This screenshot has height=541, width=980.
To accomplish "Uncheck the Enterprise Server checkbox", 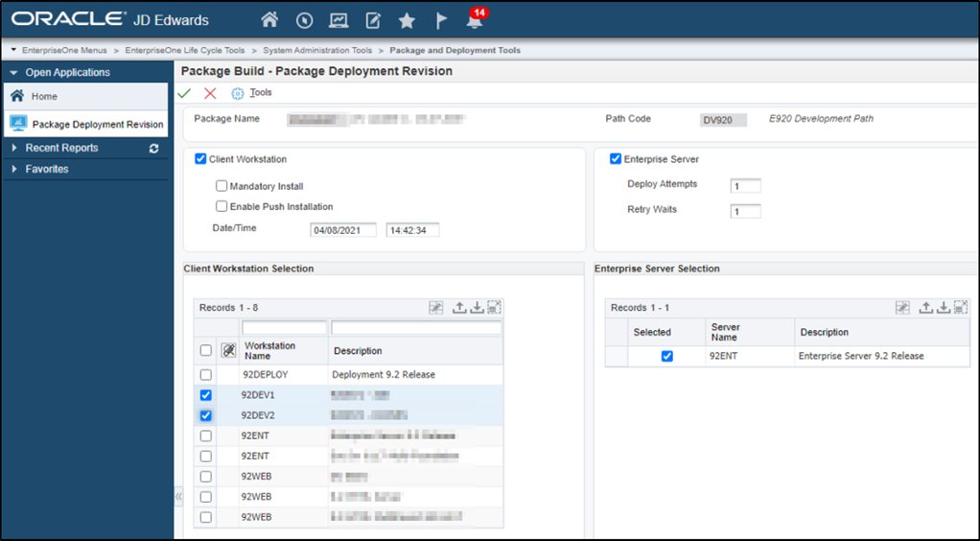I will click(616, 159).
